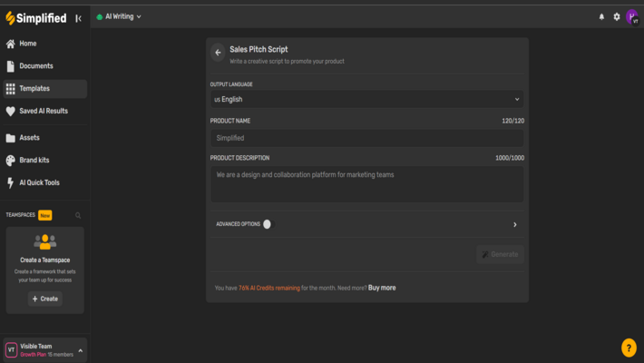Click 76% AI Credits remaining text
Screen dimensions: 644x363
click(269, 289)
